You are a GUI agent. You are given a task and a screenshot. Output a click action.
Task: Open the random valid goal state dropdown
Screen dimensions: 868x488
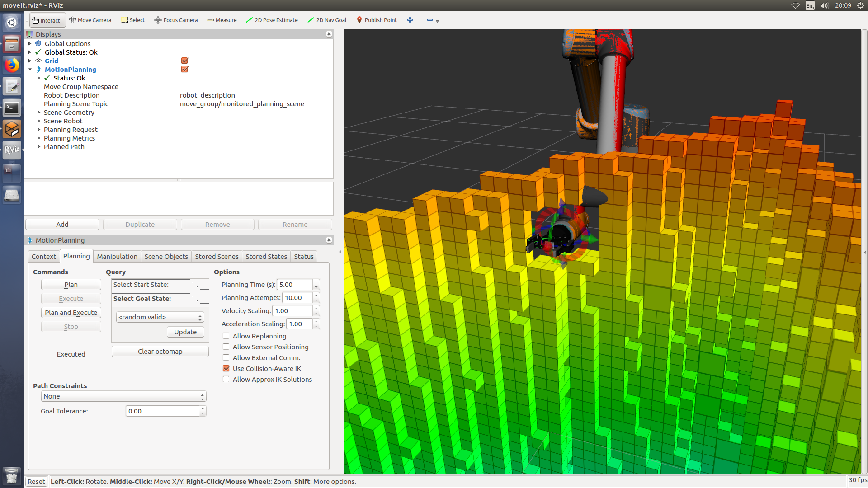(160, 317)
